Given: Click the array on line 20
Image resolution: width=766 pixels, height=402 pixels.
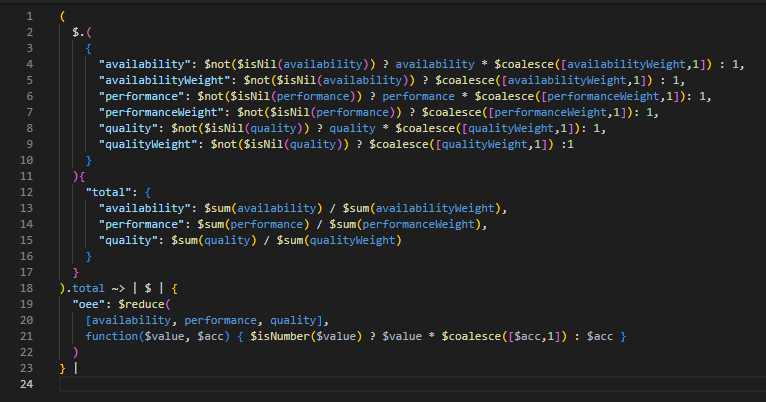Looking at the screenshot, I should point(207,319).
